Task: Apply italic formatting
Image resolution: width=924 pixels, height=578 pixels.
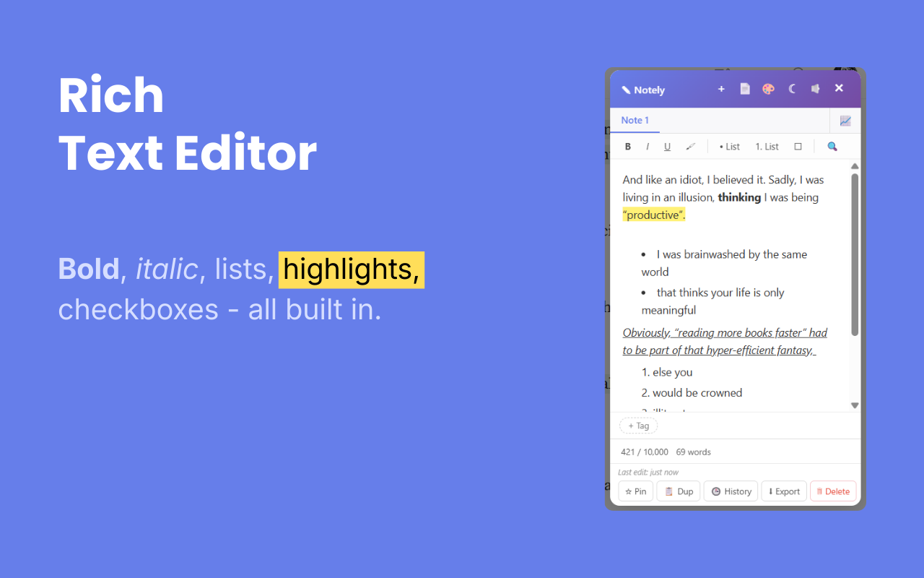Action: click(648, 146)
